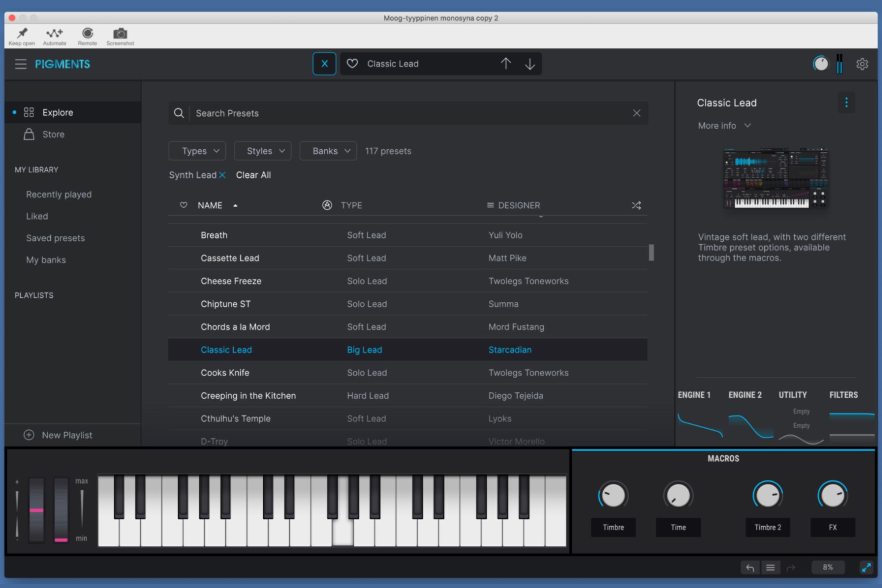Open Recently played library

tap(59, 195)
